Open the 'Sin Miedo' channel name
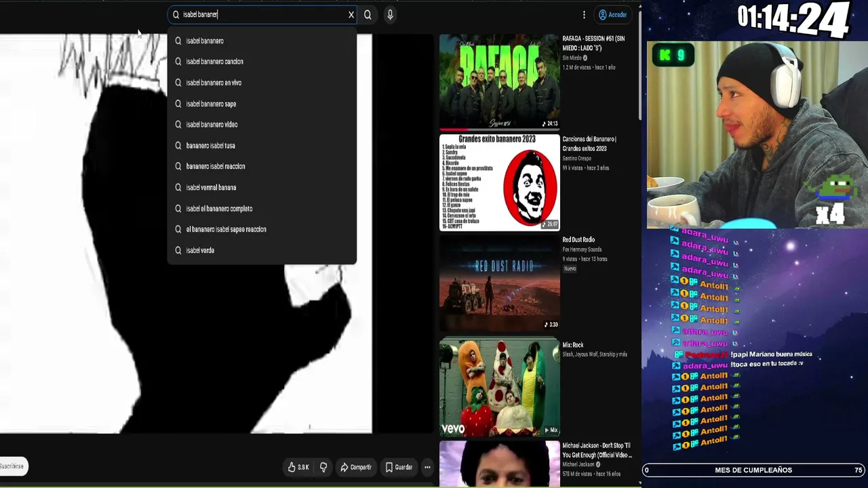 [573, 58]
